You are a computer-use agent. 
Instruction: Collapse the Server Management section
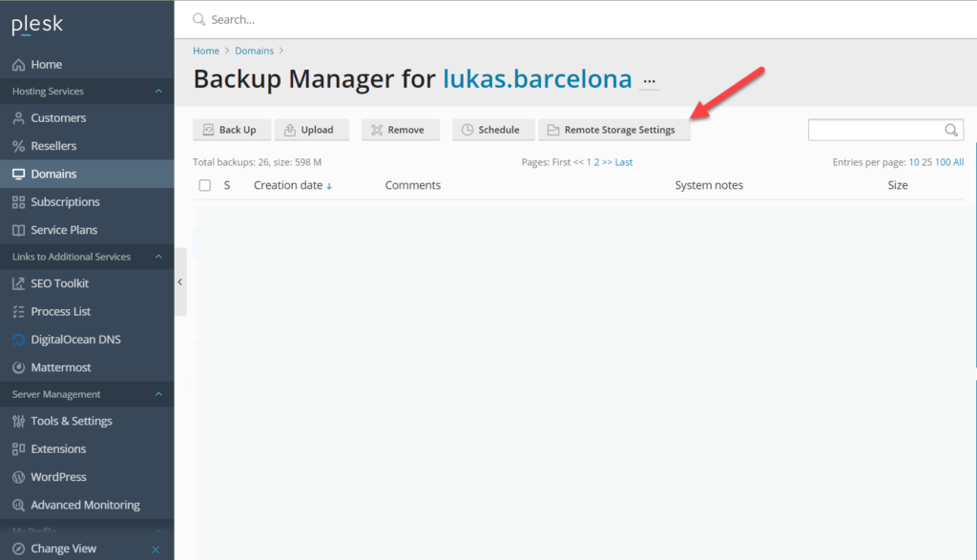tap(158, 394)
